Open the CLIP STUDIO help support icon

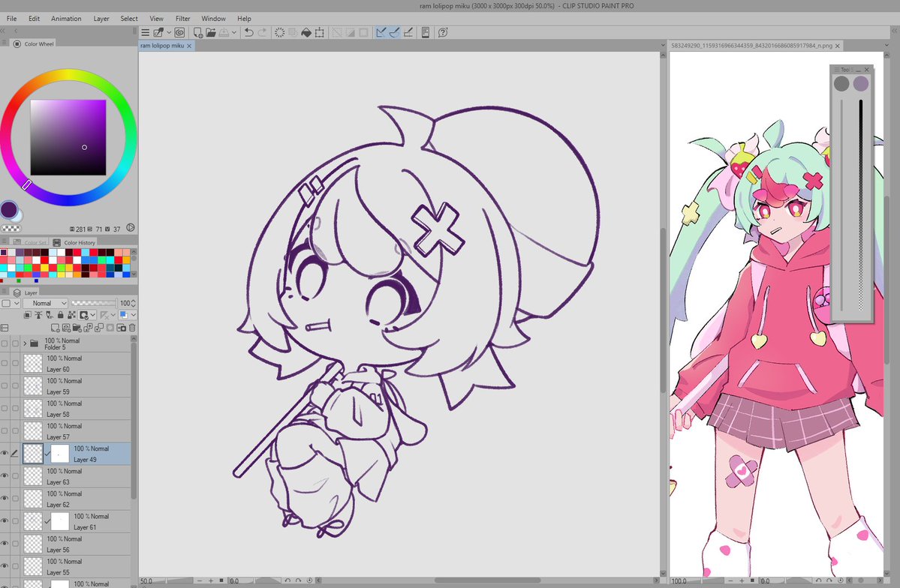443,33
